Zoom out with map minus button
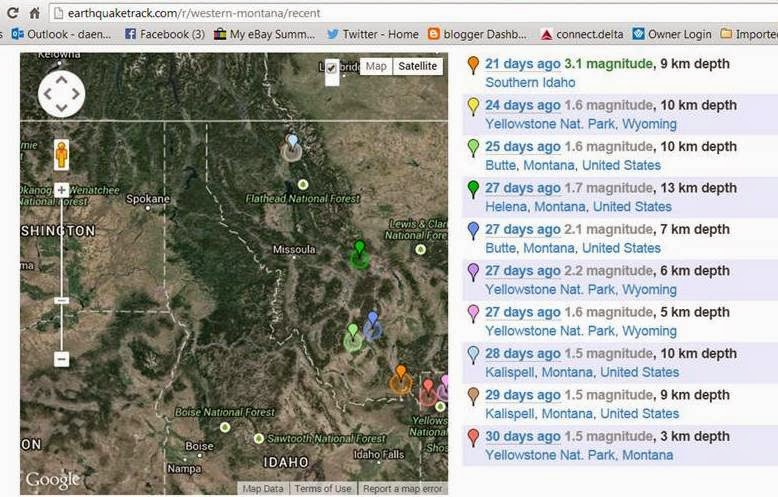Screen dimensions: 778x497 pyautogui.click(x=62, y=359)
